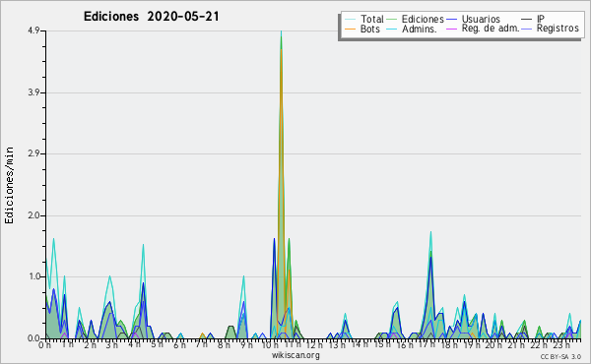Click the 'CC BY-SA 3.0' license text
This screenshot has width=591, height=364.
[x=560, y=357]
